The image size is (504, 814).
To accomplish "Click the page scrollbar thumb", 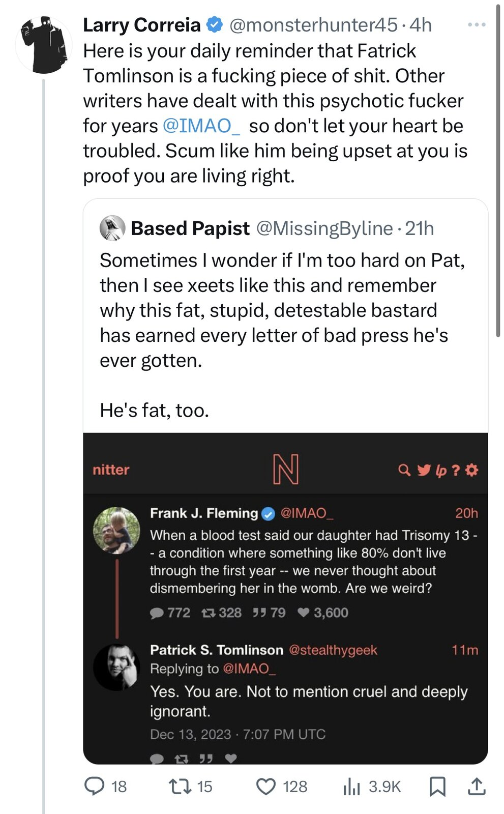I will click(x=498, y=170).
